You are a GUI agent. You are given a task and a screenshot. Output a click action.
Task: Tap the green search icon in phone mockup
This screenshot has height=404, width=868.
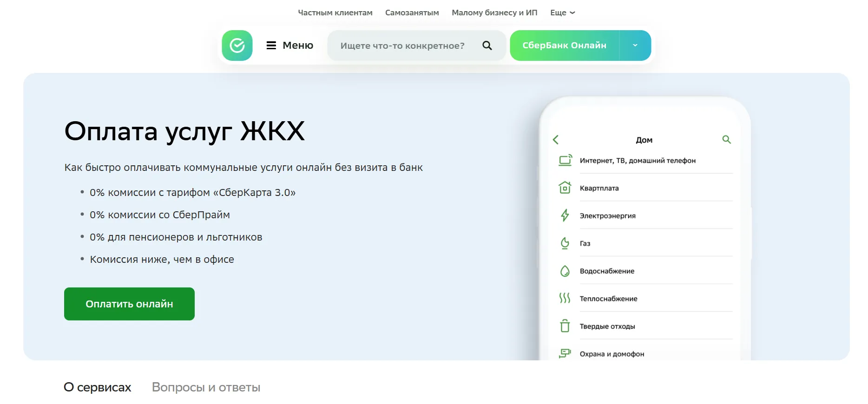pos(727,139)
